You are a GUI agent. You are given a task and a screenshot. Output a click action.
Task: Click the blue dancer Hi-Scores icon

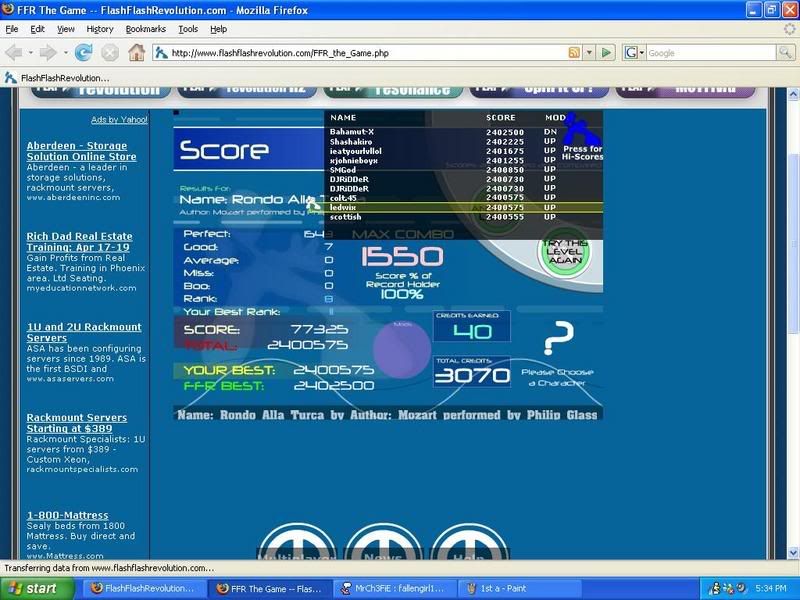pyautogui.click(x=582, y=130)
